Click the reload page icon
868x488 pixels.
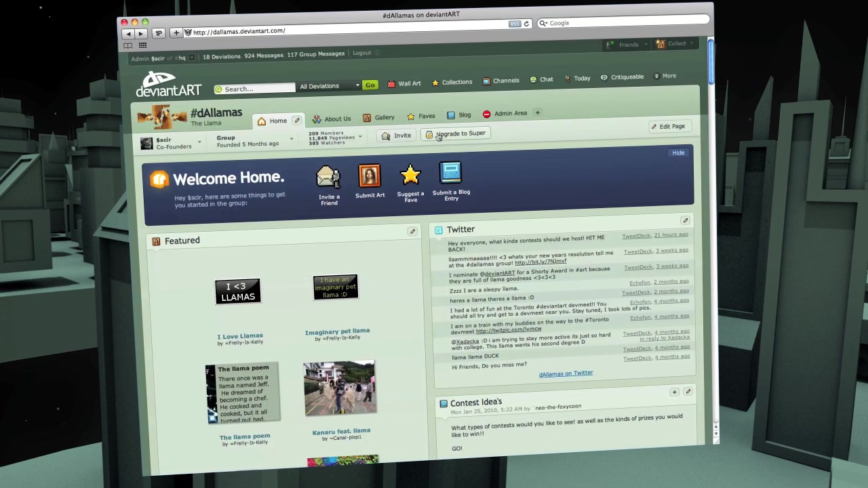click(526, 24)
